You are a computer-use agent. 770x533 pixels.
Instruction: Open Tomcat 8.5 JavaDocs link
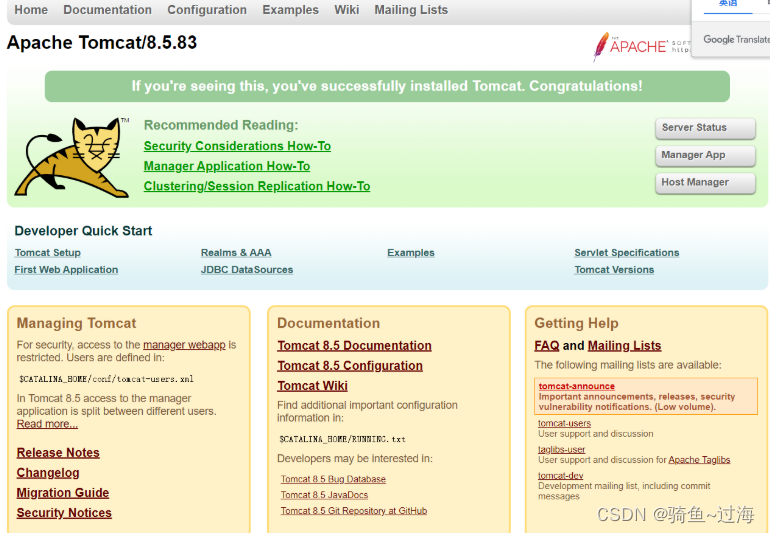324,495
